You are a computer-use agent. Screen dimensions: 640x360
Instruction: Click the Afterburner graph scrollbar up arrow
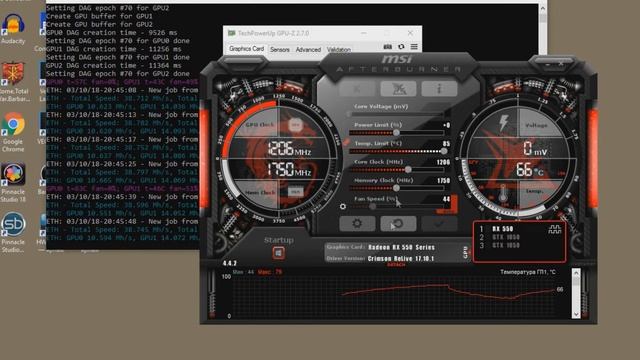pyautogui.click(x=576, y=272)
